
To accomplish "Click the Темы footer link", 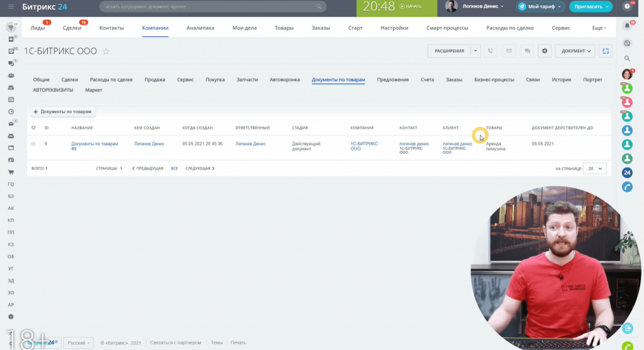I will tap(216, 342).
